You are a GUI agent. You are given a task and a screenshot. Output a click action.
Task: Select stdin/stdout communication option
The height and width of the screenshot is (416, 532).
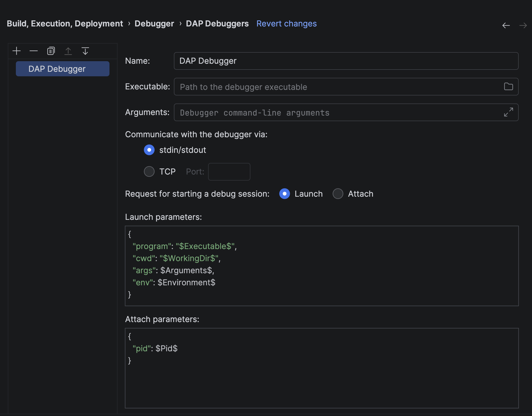[149, 150]
